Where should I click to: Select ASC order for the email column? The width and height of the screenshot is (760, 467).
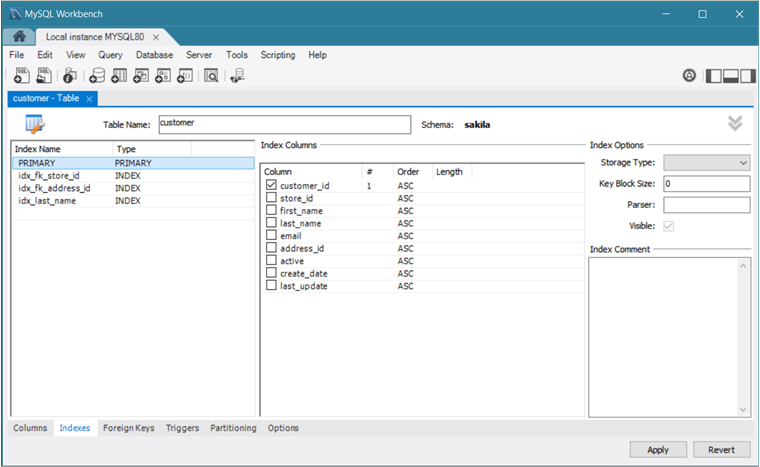(405, 236)
